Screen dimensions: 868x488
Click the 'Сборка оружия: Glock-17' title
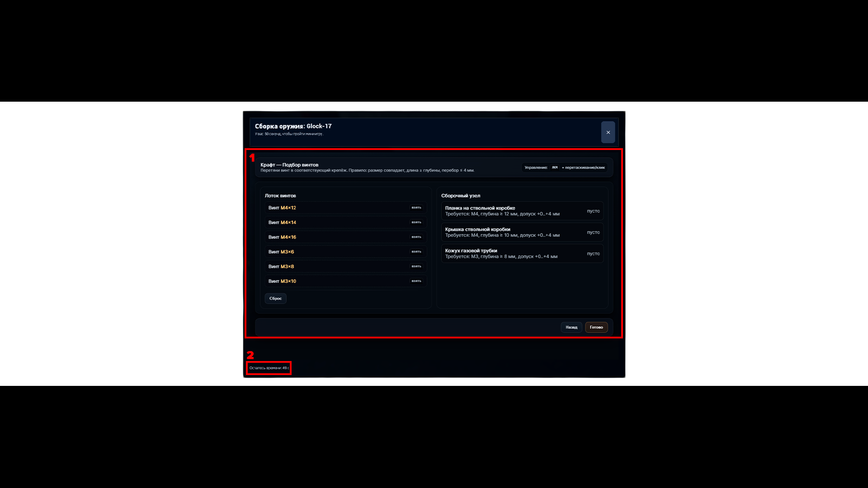293,126
